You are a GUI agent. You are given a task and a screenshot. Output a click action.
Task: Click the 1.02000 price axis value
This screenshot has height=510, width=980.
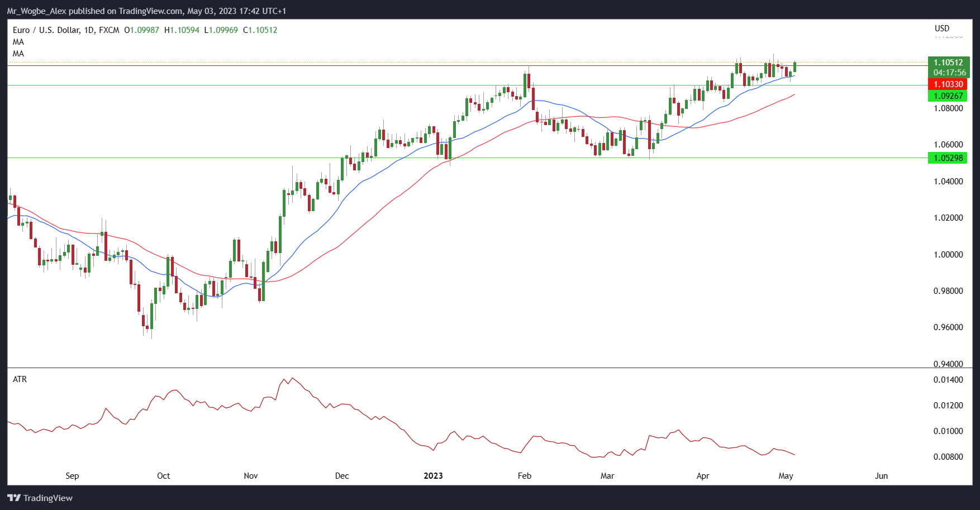pos(948,218)
